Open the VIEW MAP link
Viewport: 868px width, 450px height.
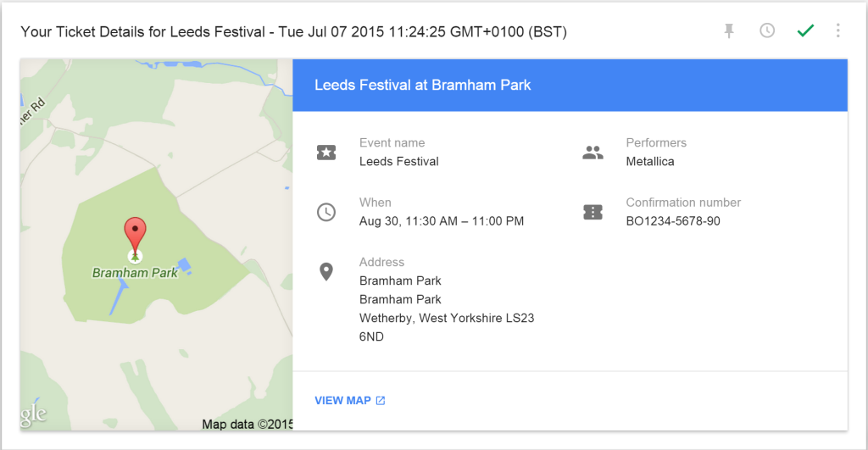click(x=342, y=401)
